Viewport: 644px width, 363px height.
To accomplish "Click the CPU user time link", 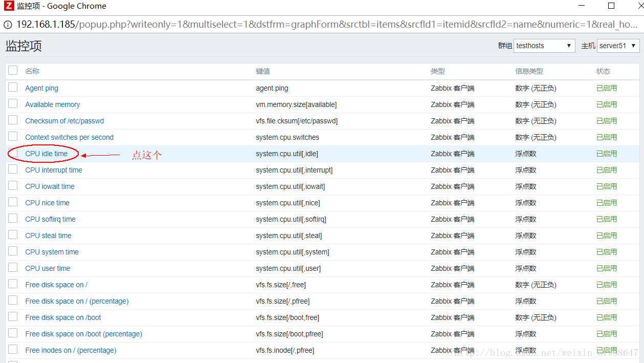I will [x=48, y=268].
